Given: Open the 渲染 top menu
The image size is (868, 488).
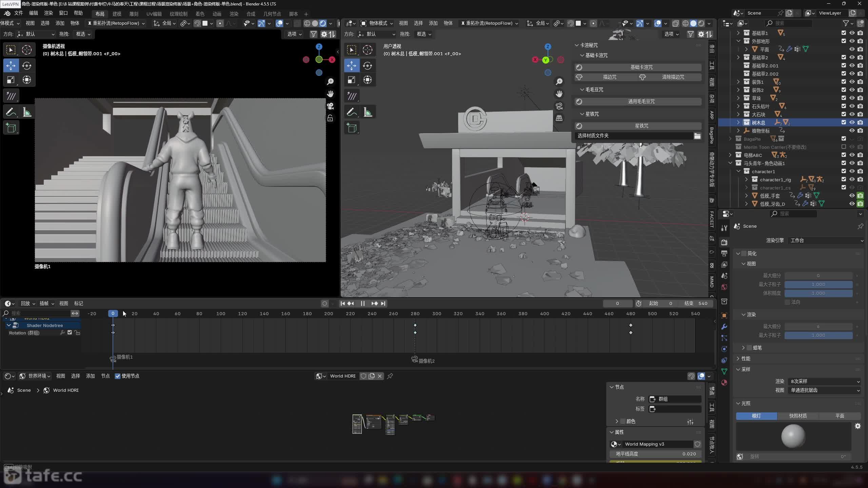Looking at the screenshot, I should pyautogui.click(x=48, y=13).
